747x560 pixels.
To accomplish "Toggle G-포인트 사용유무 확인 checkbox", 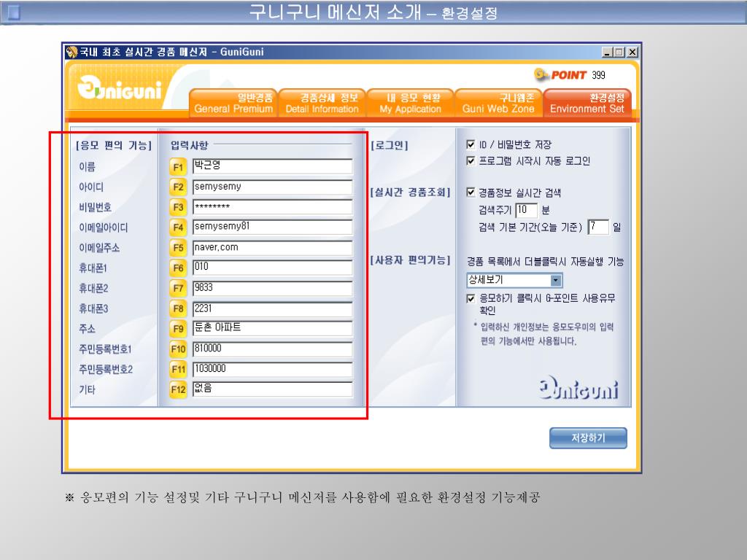I will 471,298.
